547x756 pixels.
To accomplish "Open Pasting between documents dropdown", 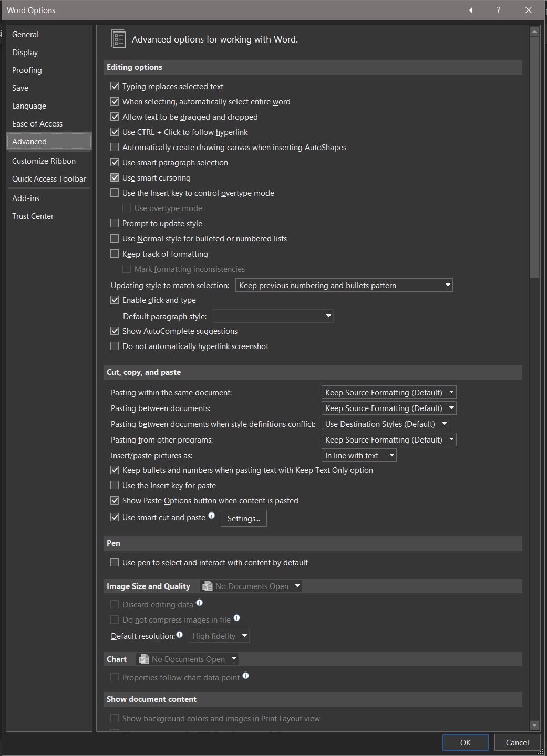I will (389, 408).
